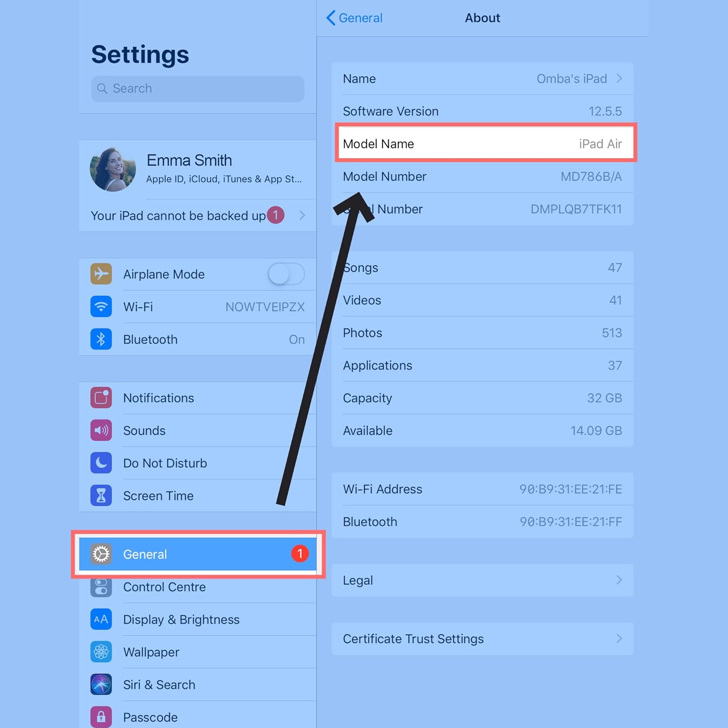Open Control Centre settings
This screenshot has width=728, height=728.
[x=164, y=587]
